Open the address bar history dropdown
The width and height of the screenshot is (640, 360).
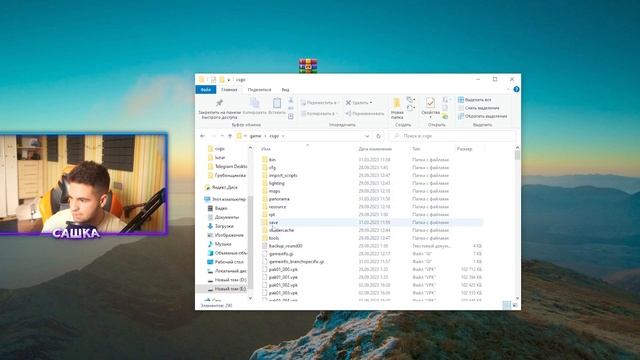click(367, 136)
